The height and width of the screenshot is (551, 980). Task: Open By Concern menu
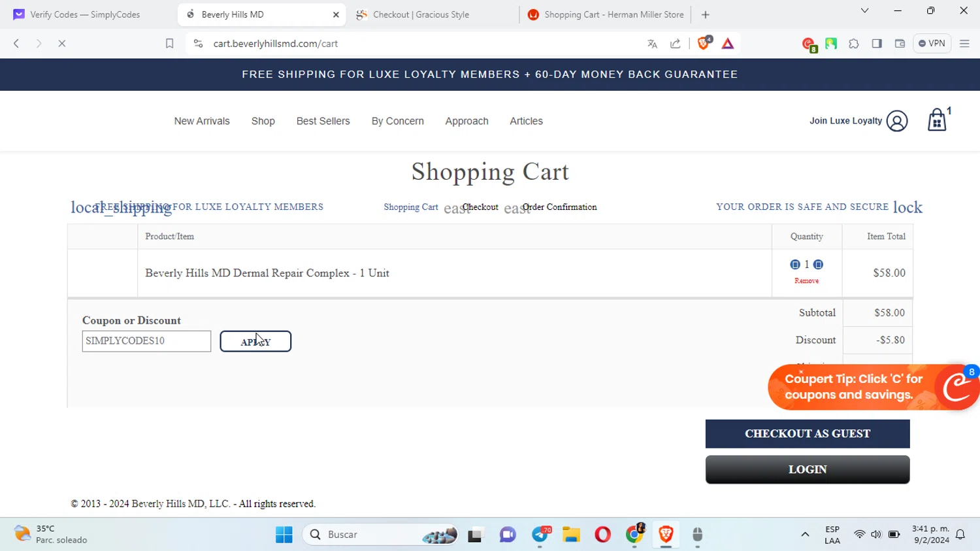click(x=398, y=121)
